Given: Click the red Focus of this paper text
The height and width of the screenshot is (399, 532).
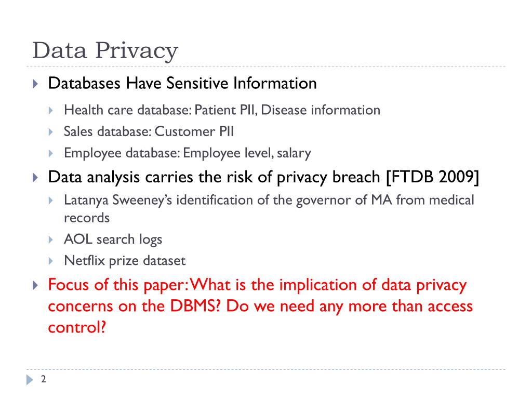Looking at the screenshot, I should point(260,305).
